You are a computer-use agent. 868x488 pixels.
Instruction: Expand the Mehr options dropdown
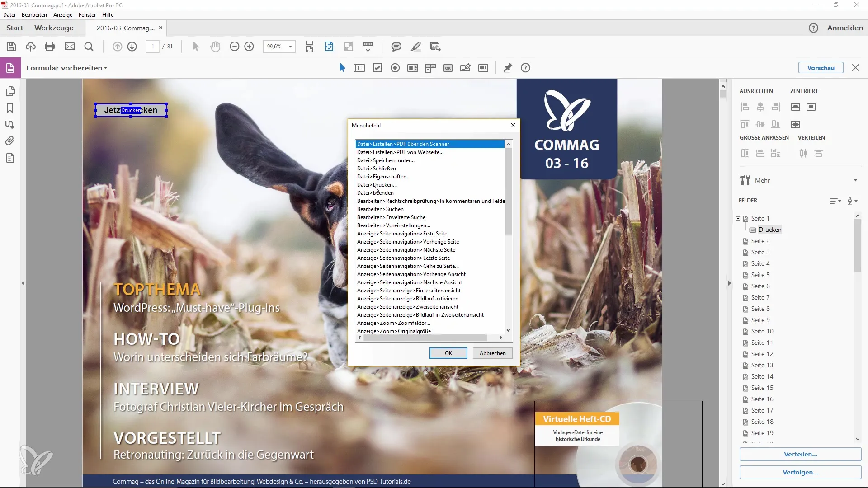[x=855, y=180]
